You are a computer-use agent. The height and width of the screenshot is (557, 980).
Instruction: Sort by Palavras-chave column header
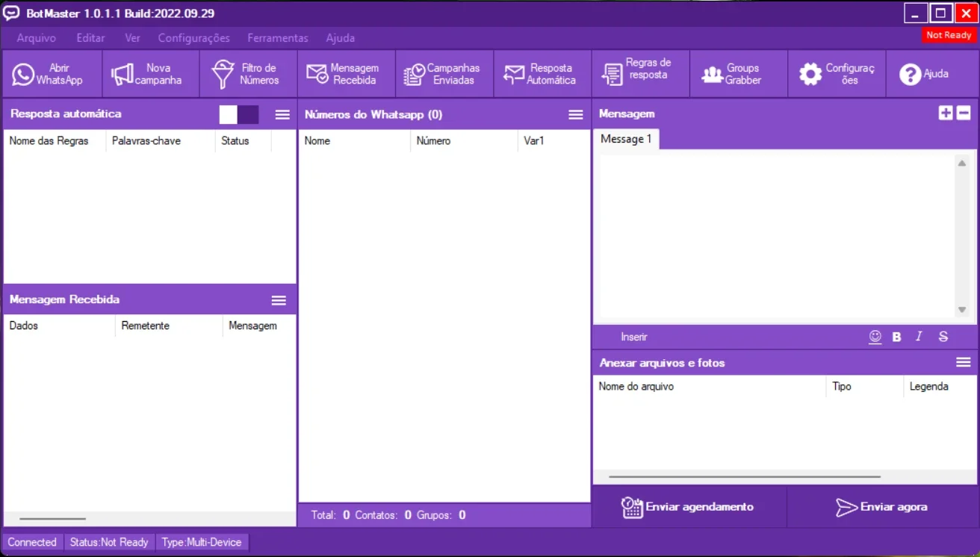tap(161, 140)
